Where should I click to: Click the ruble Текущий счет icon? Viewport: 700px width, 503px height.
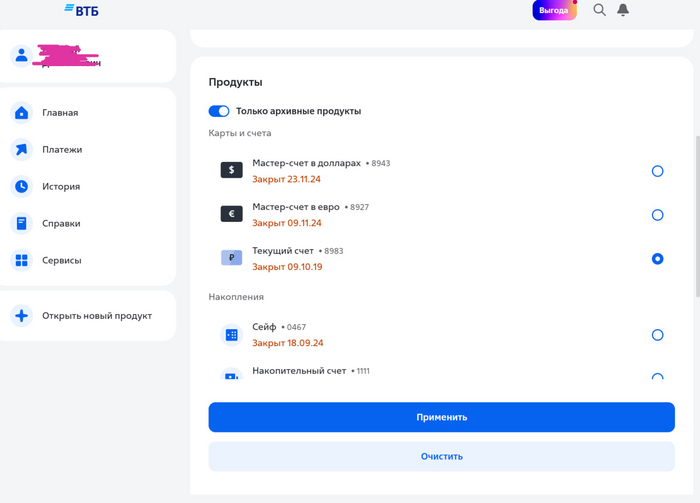231,258
